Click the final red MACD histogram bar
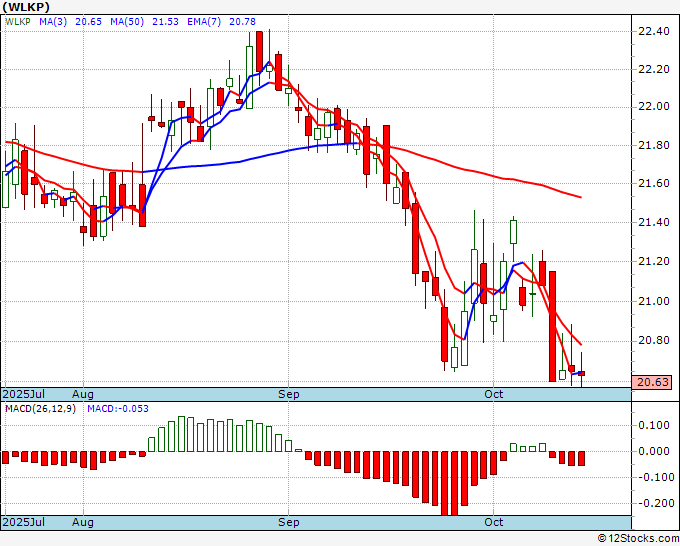This screenshot has height=546, width=680. [x=582, y=458]
